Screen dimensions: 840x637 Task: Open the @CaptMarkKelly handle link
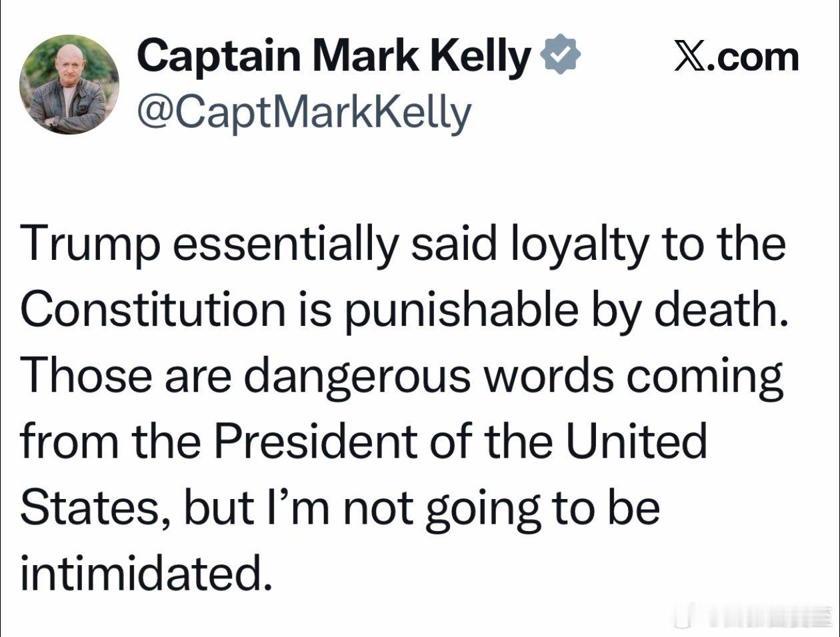point(303,113)
